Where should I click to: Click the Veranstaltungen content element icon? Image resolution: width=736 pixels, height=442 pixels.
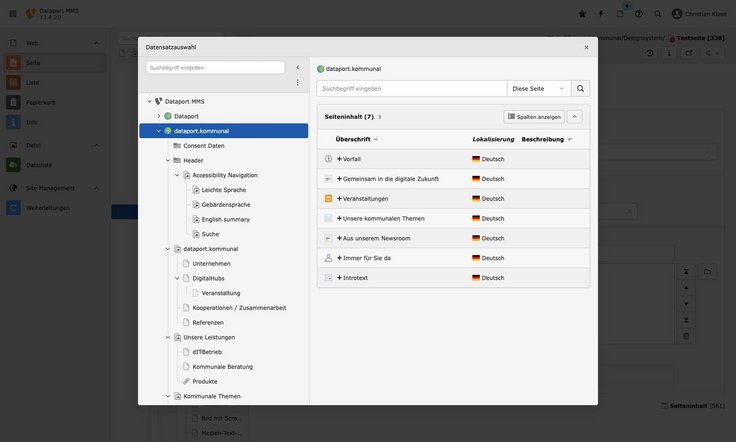tap(328, 198)
